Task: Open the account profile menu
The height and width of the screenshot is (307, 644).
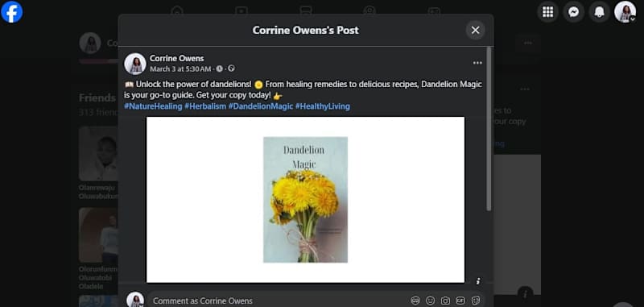Action: click(625, 12)
